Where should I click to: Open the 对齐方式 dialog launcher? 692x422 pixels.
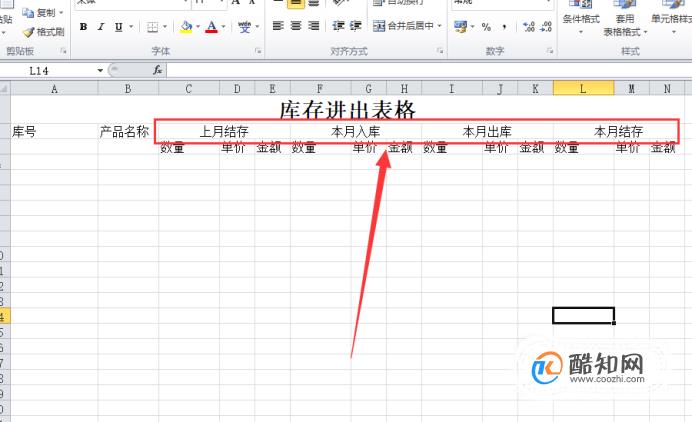coord(440,51)
